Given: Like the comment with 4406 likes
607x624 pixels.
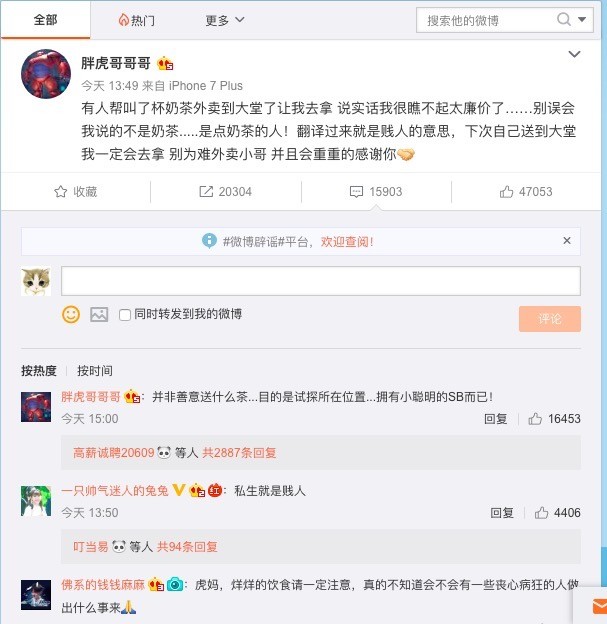Looking at the screenshot, I should pyautogui.click(x=541, y=513).
